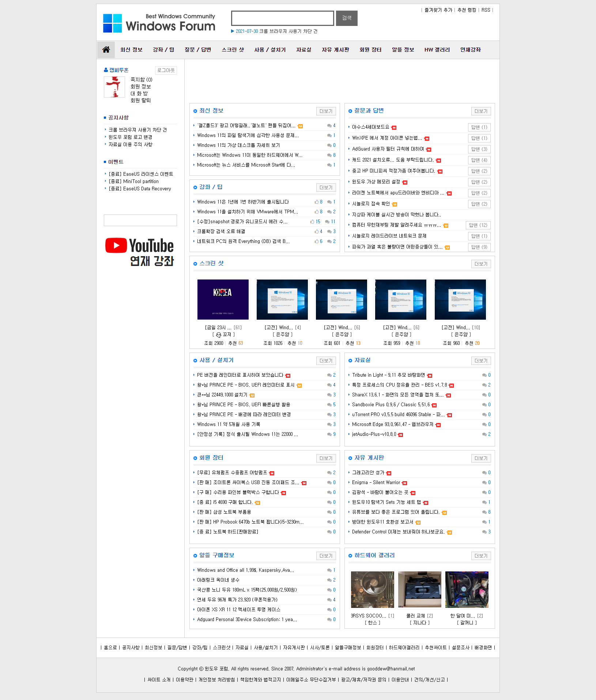Open Tribute in Light - 9.11 추모 바탕화면
The width and height of the screenshot is (596, 700).
(388, 375)
